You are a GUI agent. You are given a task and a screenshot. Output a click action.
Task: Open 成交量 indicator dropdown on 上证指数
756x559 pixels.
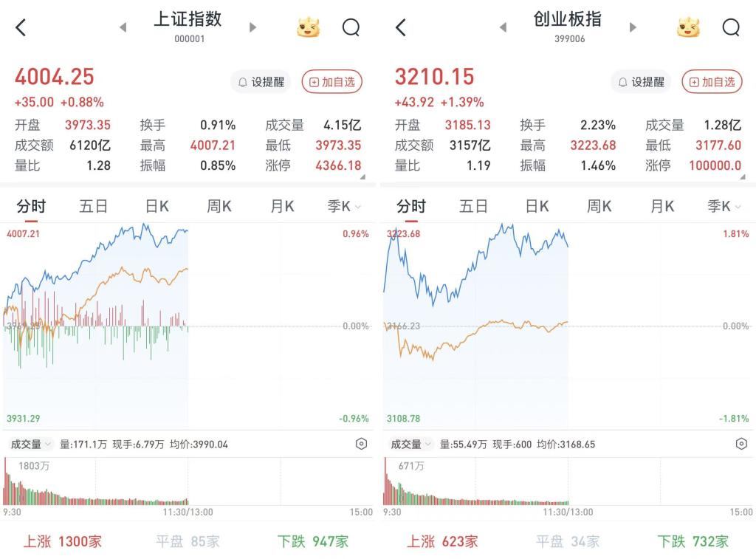pos(30,444)
